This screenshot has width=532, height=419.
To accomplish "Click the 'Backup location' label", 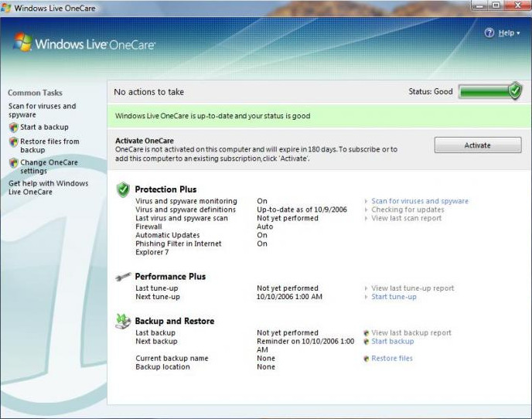I will [162, 366].
